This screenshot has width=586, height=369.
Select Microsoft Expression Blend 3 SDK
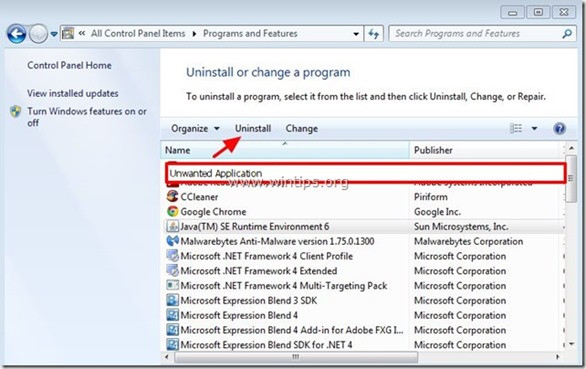(249, 301)
